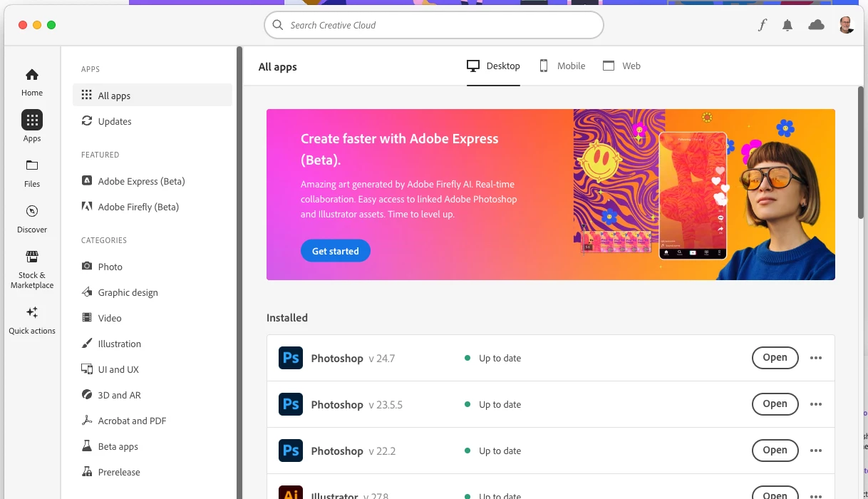
Task: Focus the Search Creative Cloud field
Action: (434, 25)
